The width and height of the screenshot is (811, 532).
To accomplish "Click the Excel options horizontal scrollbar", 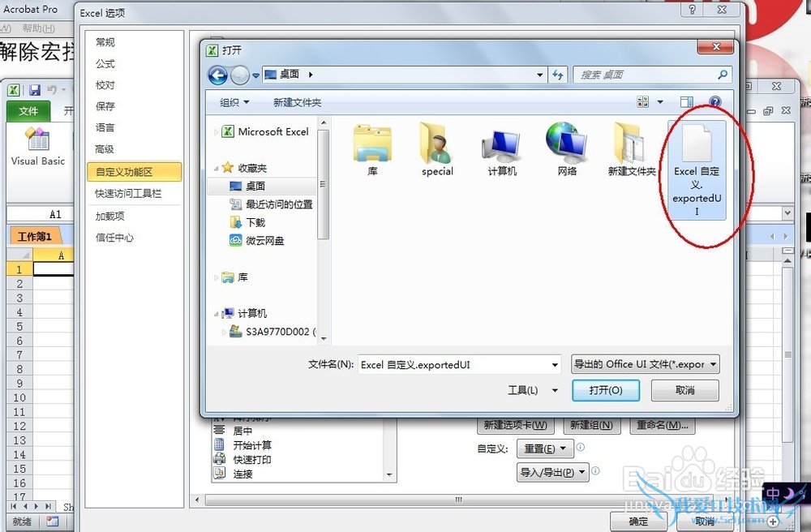I will click(x=459, y=500).
